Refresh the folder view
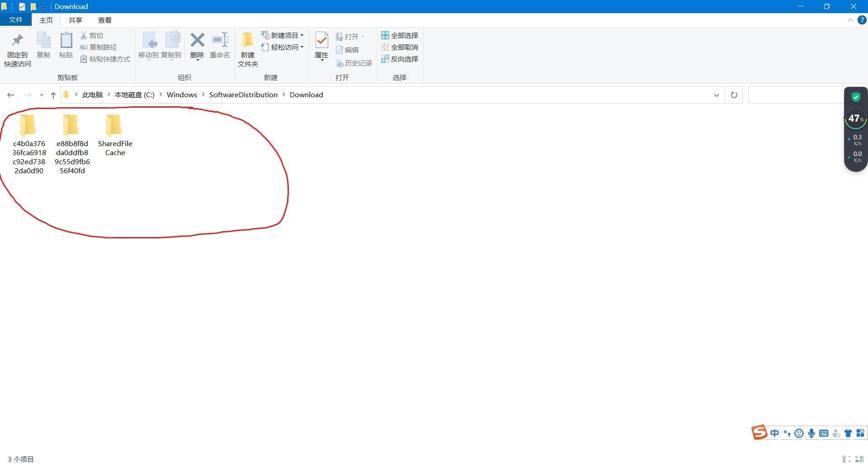This screenshot has width=868, height=465. (x=734, y=95)
